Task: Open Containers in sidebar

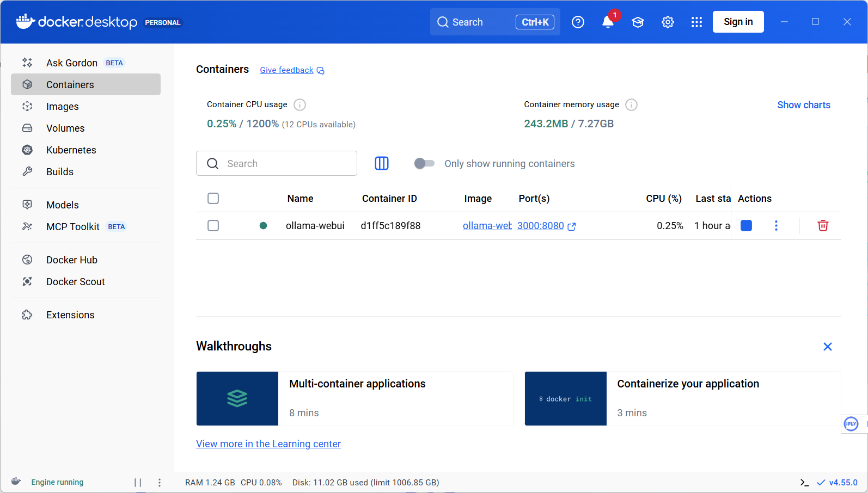Action: pyautogui.click(x=85, y=84)
